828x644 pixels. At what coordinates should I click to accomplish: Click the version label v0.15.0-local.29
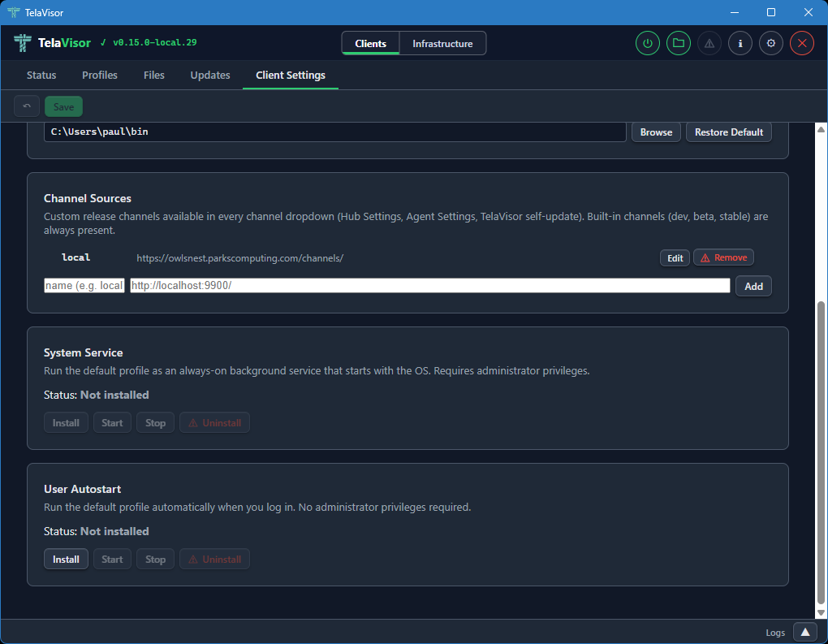[x=155, y=42]
